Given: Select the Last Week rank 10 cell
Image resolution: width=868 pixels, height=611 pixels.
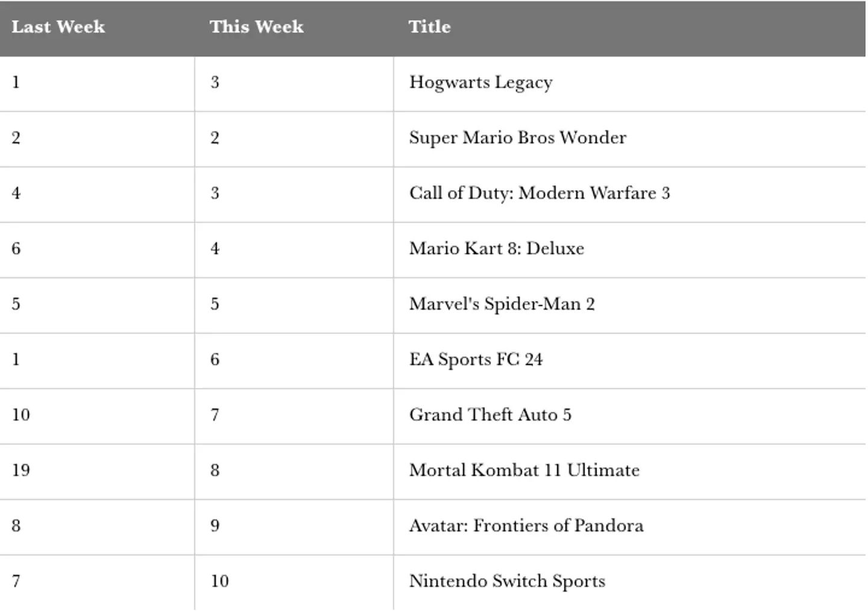Looking at the screenshot, I should point(21,415).
